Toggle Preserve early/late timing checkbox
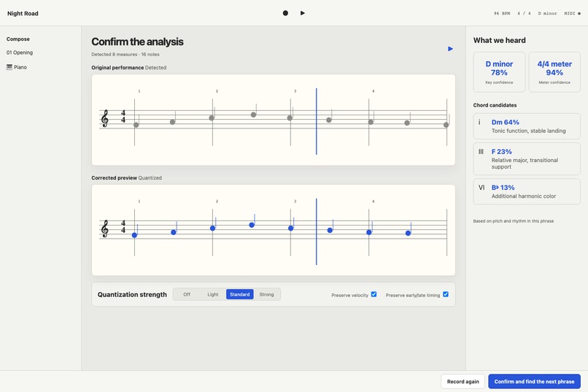Screen dimensions: 588x392 (446, 294)
